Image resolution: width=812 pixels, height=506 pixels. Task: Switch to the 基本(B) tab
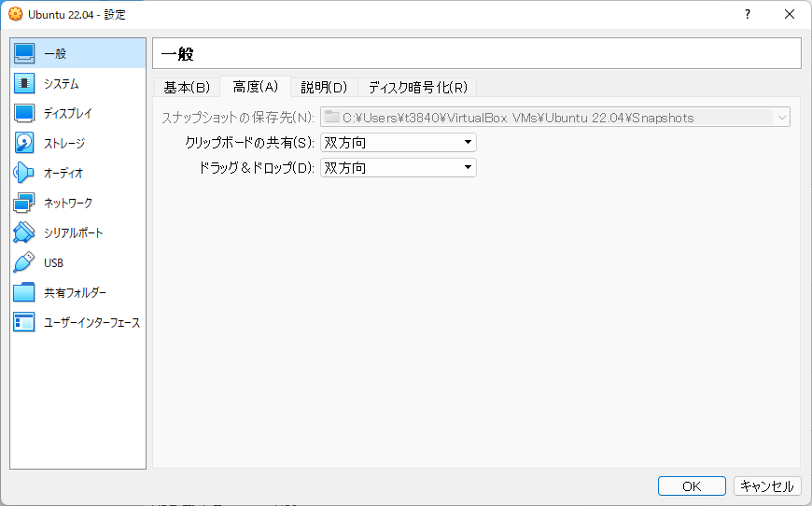coord(187,88)
